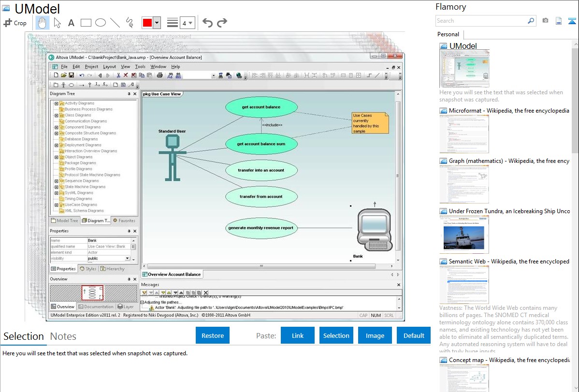Choose the freehand drawing tool
This screenshot has height=392, width=579.
(x=129, y=23)
